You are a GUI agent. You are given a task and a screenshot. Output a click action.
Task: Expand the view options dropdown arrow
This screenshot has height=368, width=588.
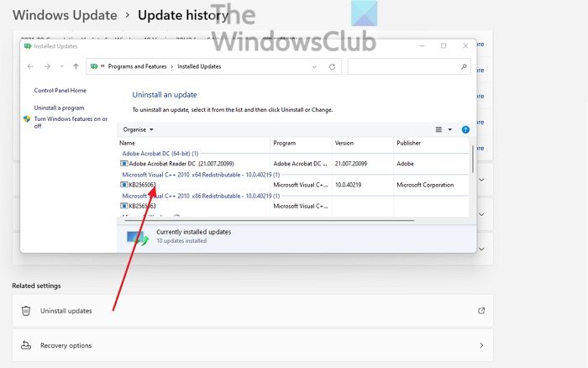(x=449, y=129)
